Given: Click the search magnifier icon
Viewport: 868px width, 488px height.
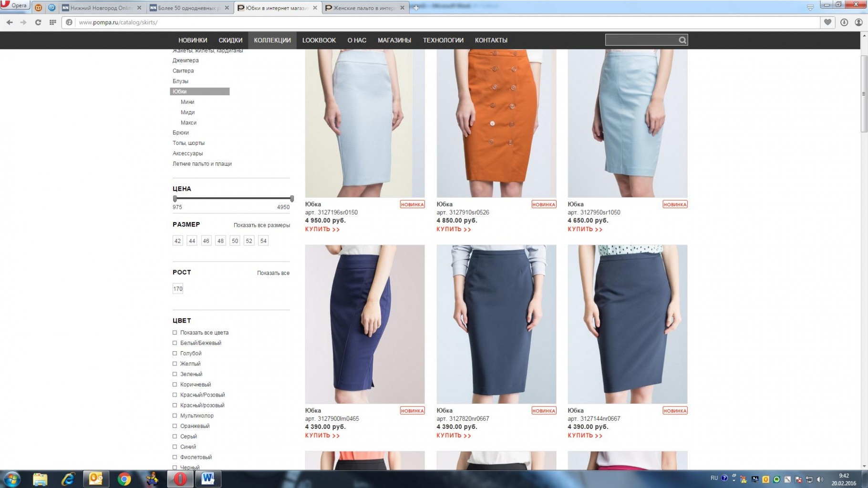Looking at the screenshot, I should (682, 40).
